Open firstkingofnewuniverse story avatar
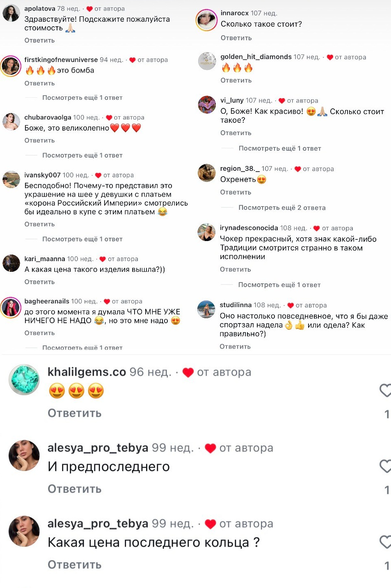This screenshot has width=391, height=588. pyautogui.click(x=11, y=66)
